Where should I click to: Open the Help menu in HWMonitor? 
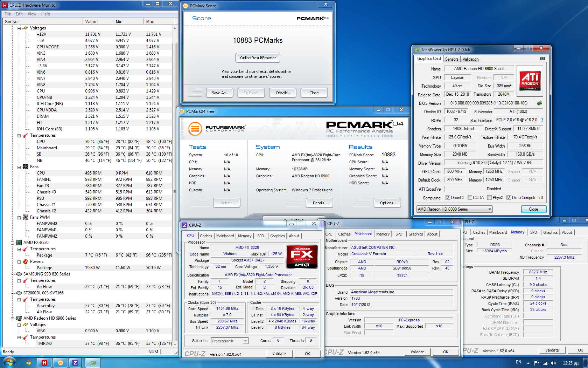pos(45,14)
